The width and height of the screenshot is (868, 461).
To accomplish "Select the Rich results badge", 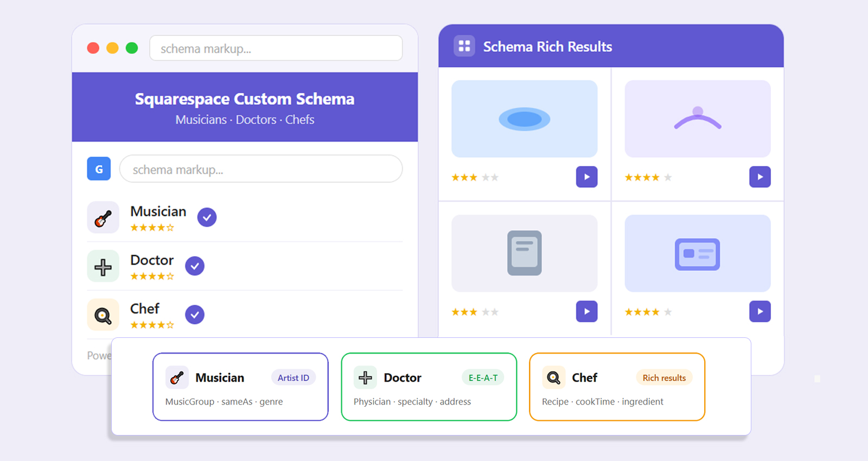I will point(664,377).
